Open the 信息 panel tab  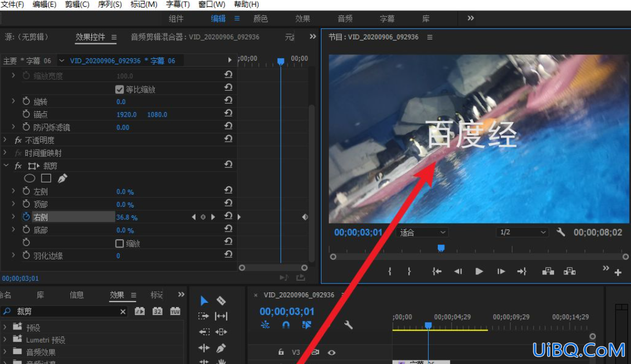[76, 295]
